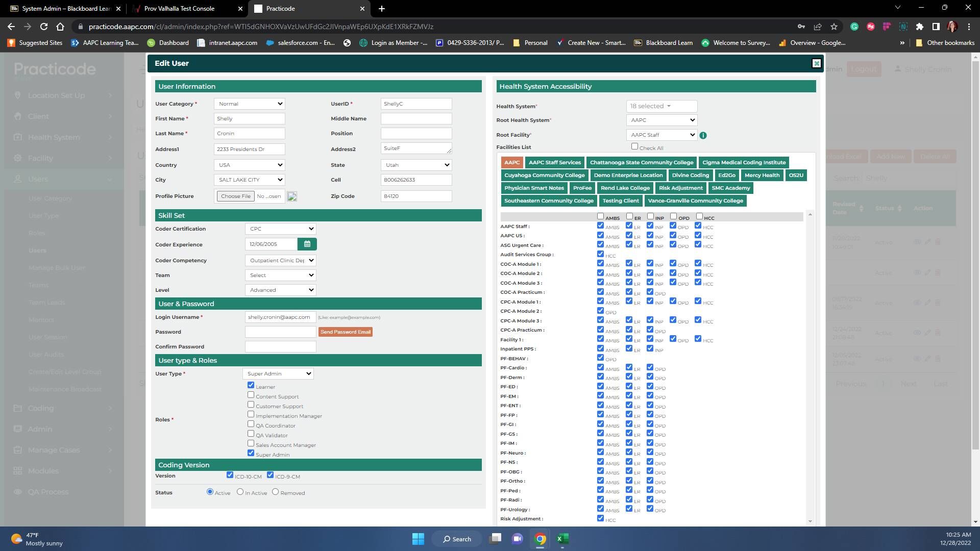The height and width of the screenshot is (551, 980).
Task: Close the Edit User dialog
Action: pos(816,63)
